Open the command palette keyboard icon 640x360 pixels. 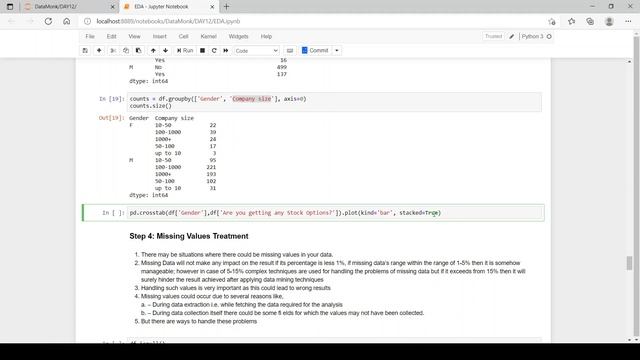290,51
